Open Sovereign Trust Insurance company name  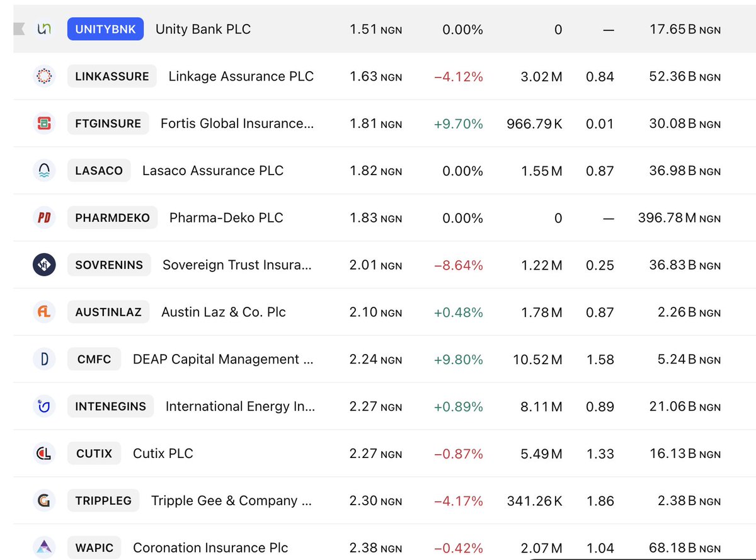click(x=237, y=265)
